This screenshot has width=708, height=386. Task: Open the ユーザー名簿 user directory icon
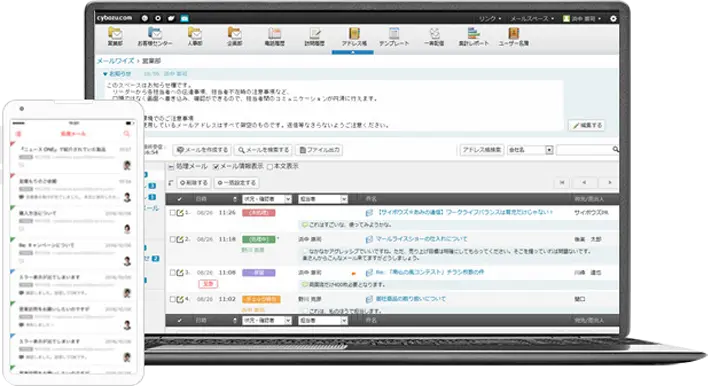(x=514, y=37)
